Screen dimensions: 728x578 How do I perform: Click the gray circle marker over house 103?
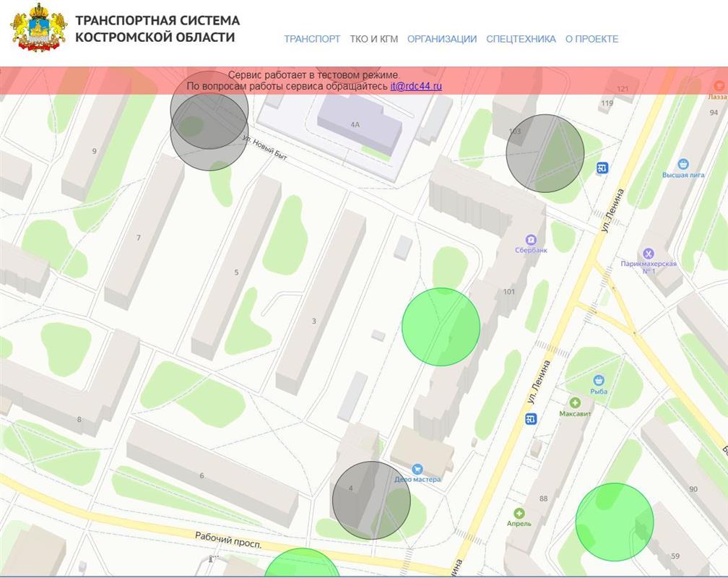(545, 153)
